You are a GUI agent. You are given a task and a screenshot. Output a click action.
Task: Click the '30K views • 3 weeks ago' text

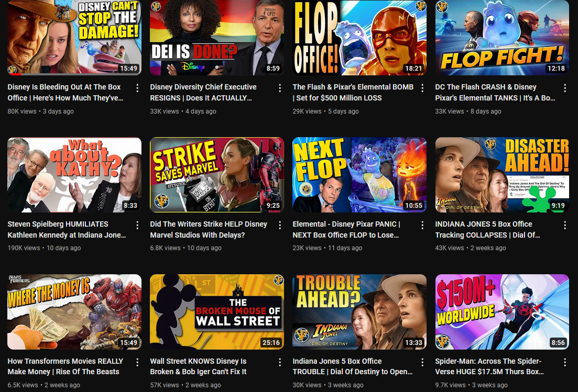click(328, 385)
